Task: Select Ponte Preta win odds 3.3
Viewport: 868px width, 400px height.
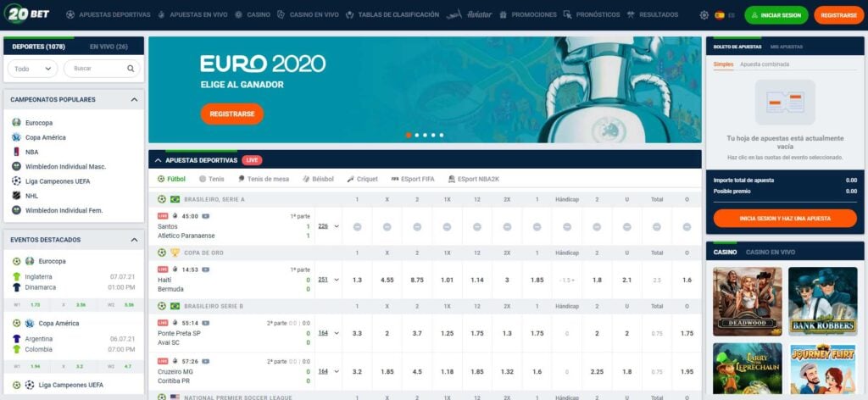Action: (x=357, y=334)
